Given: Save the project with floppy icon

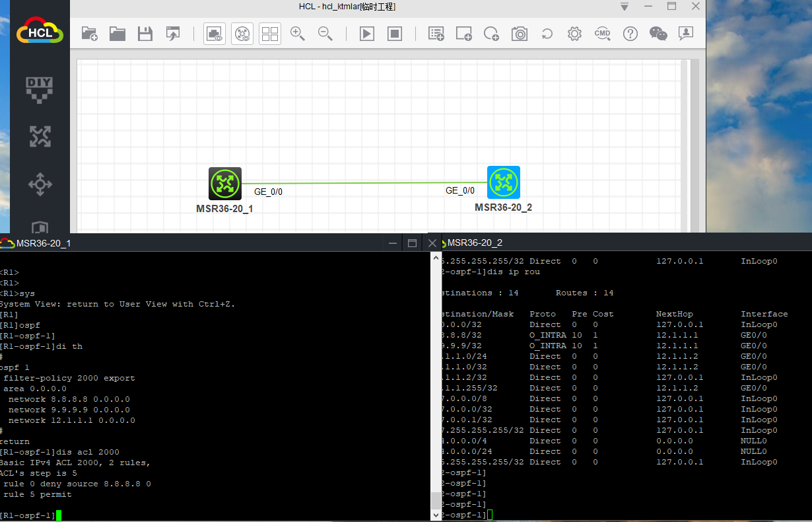Looking at the screenshot, I should click(x=145, y=34).
